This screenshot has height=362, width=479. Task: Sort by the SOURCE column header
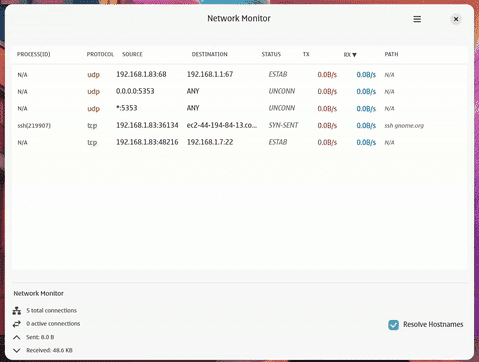[x=132, y=54]
